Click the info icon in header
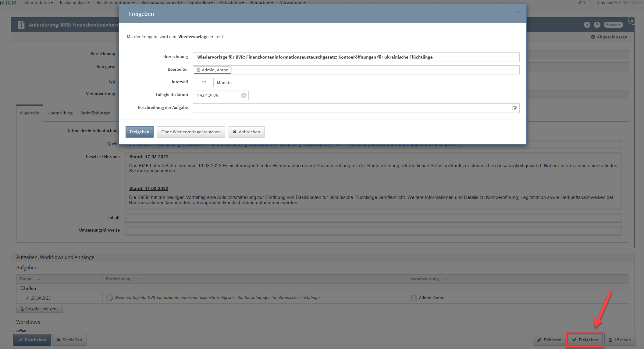Viewport: 644px width, 349px height. (587, 25)
